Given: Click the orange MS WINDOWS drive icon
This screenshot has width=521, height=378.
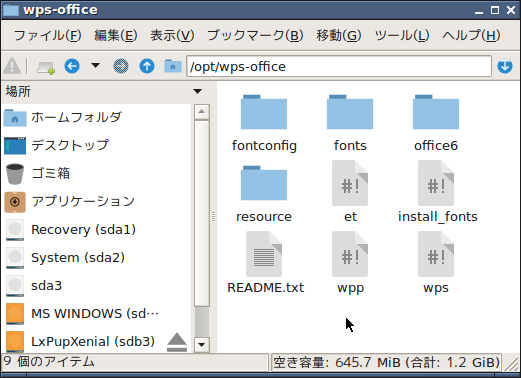Looking at the screenshot, I should (x=15, y=314).
